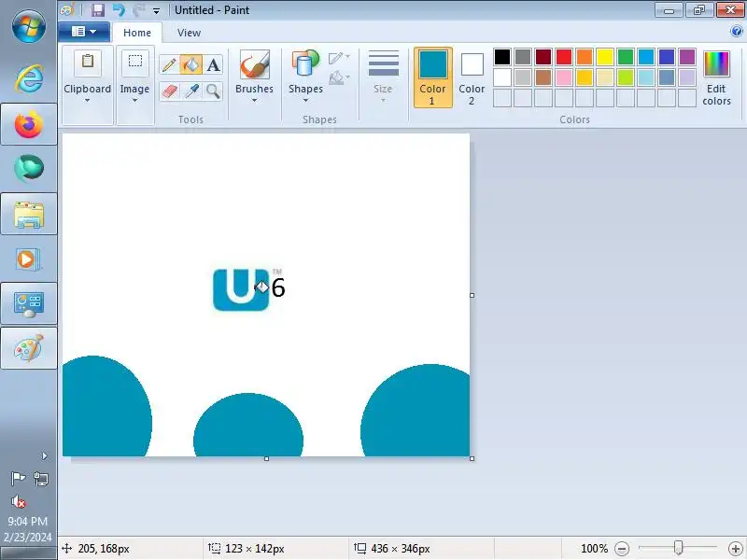Click the bottom-right canvas resize handle
Screen dimensions: 747x560
472,458
